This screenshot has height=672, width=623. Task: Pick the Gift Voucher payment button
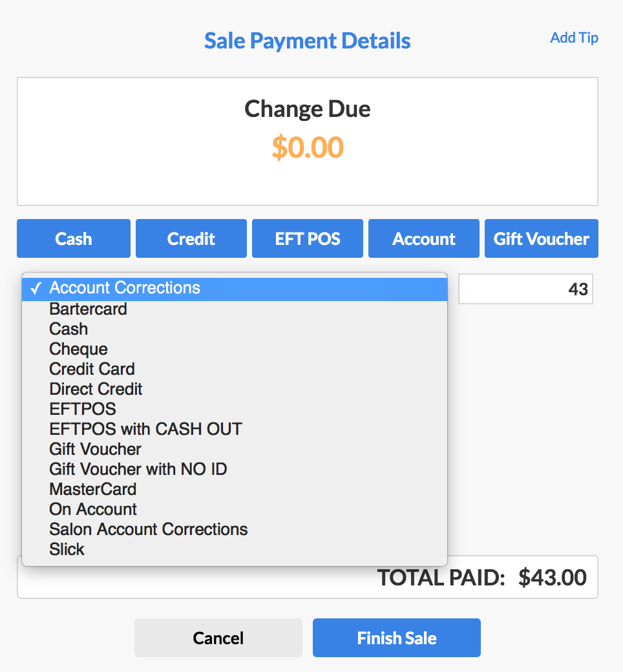point(541,238)
